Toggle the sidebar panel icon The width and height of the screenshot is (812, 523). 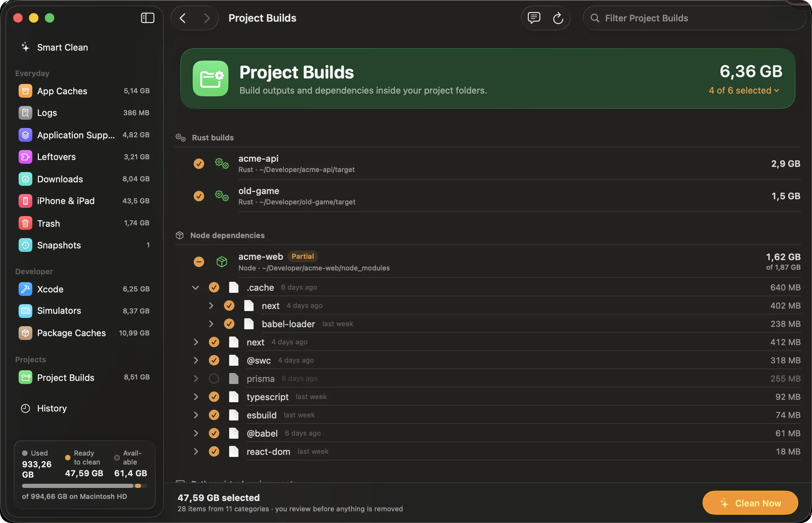pos(148,18)
